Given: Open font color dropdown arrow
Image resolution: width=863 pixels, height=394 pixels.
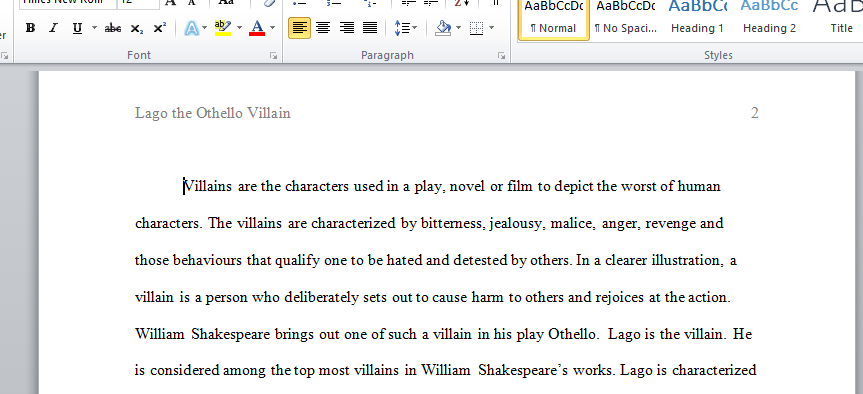Looking at the screenshot, I should click(x=272, y=28).
